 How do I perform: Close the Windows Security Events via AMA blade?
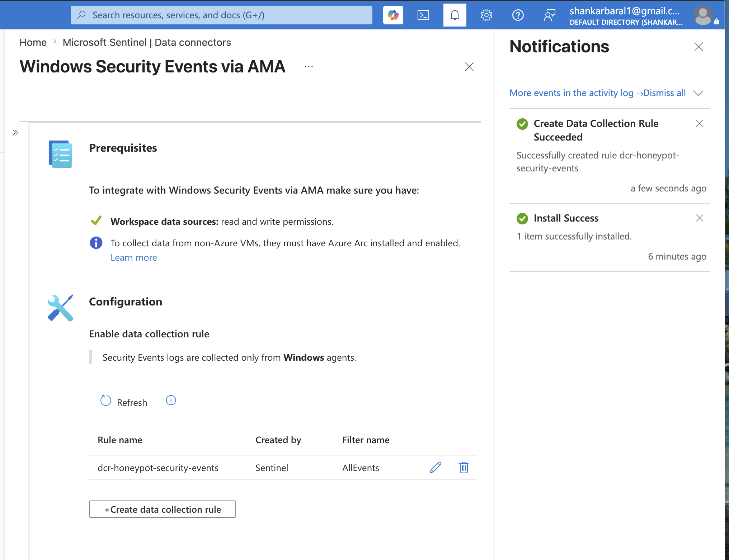click(469, 67)
